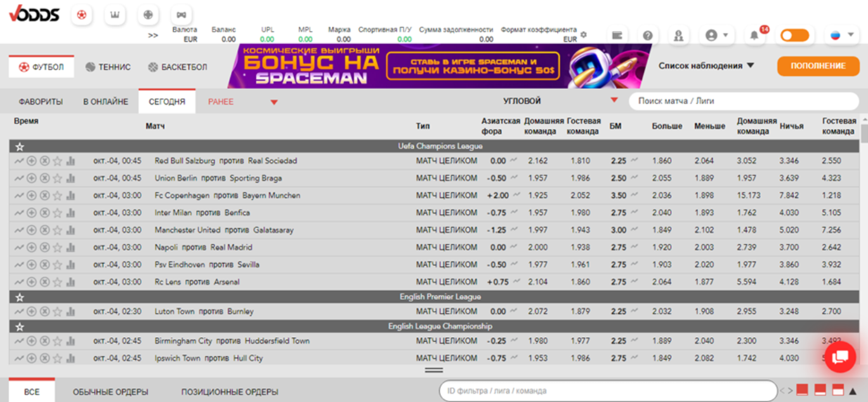Switch to В ОНЛАЙНЕ tab

pos(105,102)
